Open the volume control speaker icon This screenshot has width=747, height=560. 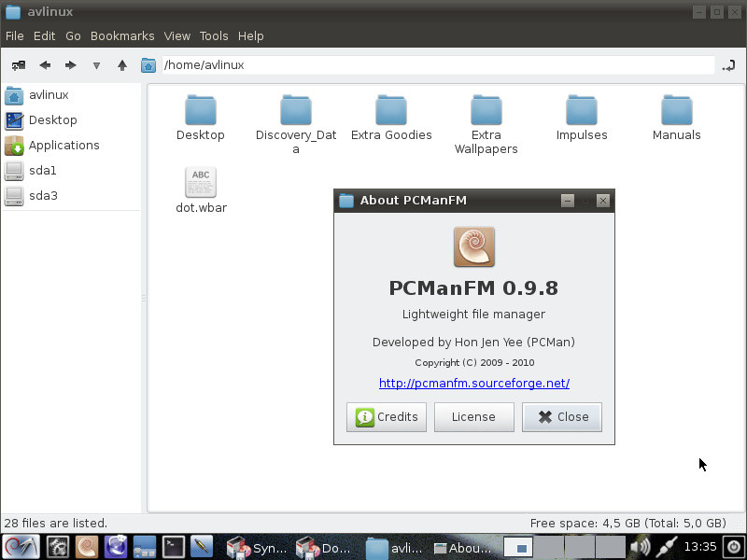640,548
